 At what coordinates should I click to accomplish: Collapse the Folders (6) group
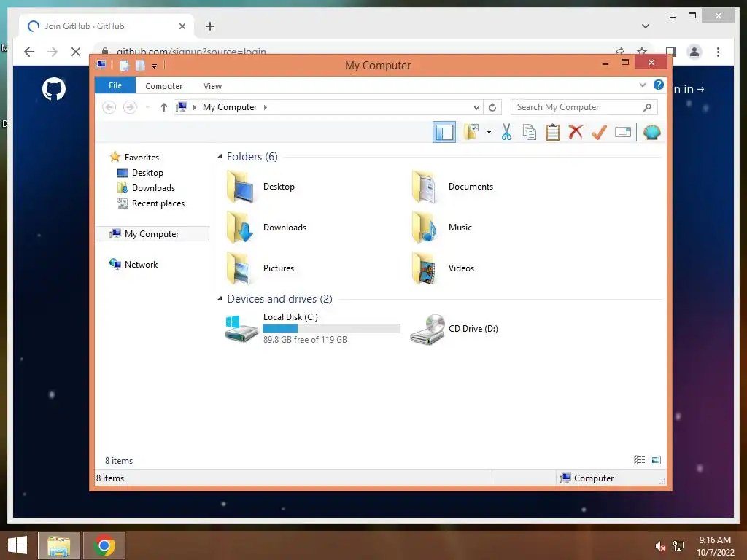[x=220, y=157]
